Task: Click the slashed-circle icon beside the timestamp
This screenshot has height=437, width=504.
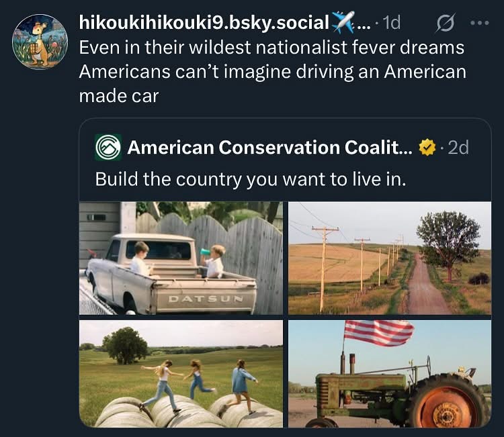Action: point(444,23)
